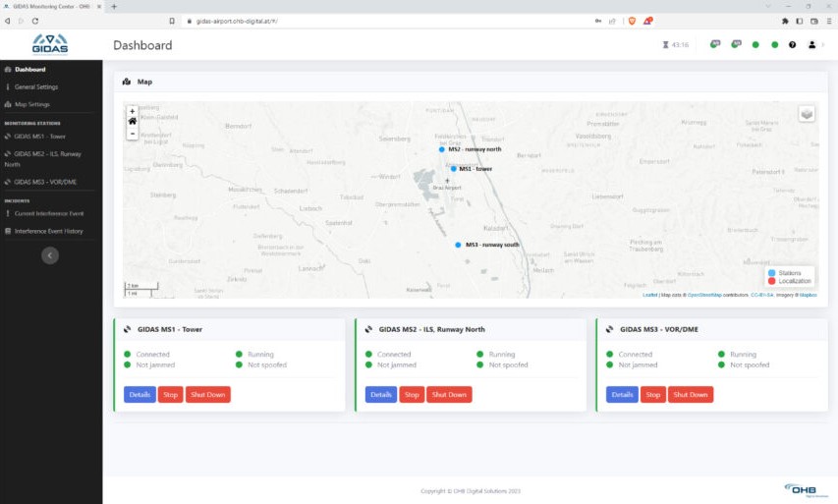Go to Interference Event History
This screenshot has height=504, width=838.
pyautogui.click(x=48, y=231)
